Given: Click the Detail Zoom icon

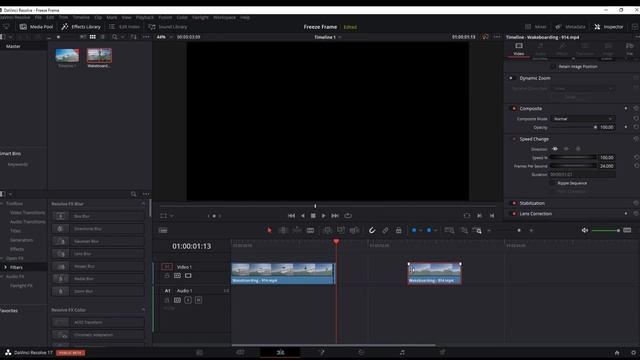Looking at the screenshot, I should click(x=464, y=230).
